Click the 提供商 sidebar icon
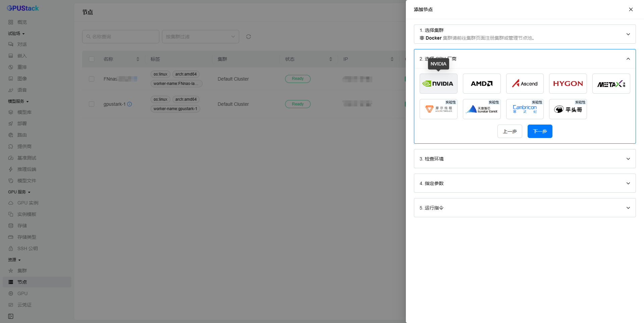 coord(11,146)
